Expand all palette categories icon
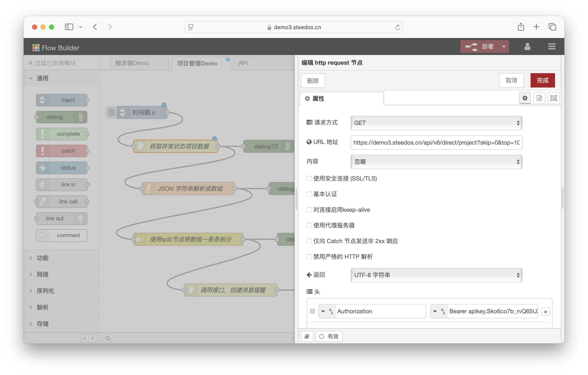The image size is (588, 375). [93, 338]
